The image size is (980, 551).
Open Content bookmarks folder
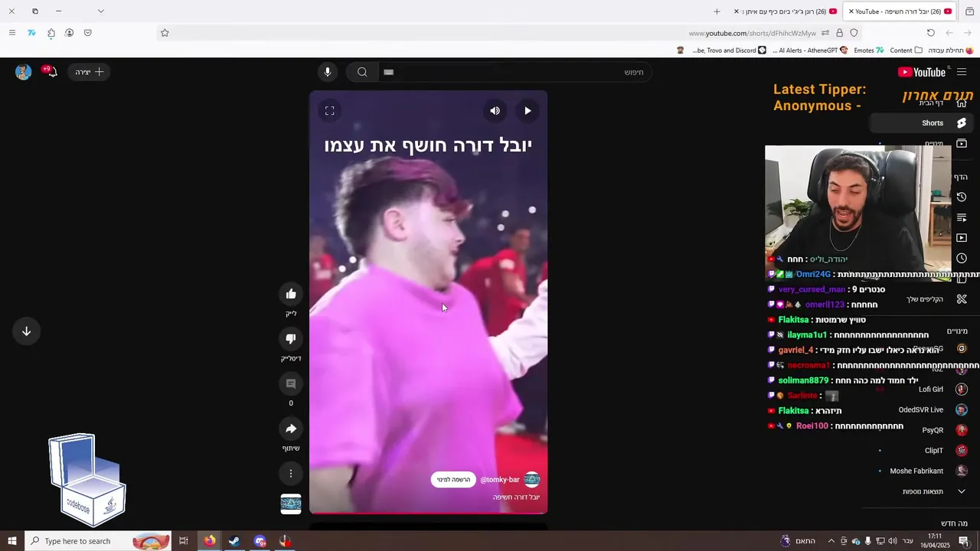(906, 51)
